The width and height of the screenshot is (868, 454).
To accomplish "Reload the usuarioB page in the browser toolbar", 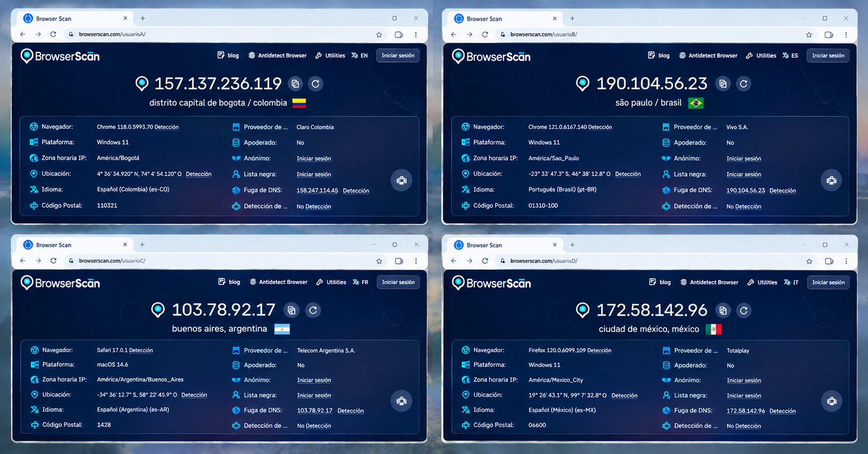I will 485,35.
